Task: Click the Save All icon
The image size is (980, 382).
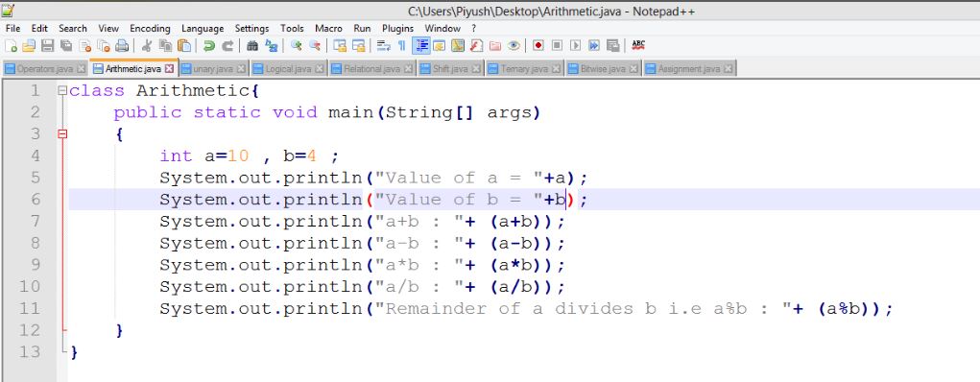Action: tap(66, 46)
